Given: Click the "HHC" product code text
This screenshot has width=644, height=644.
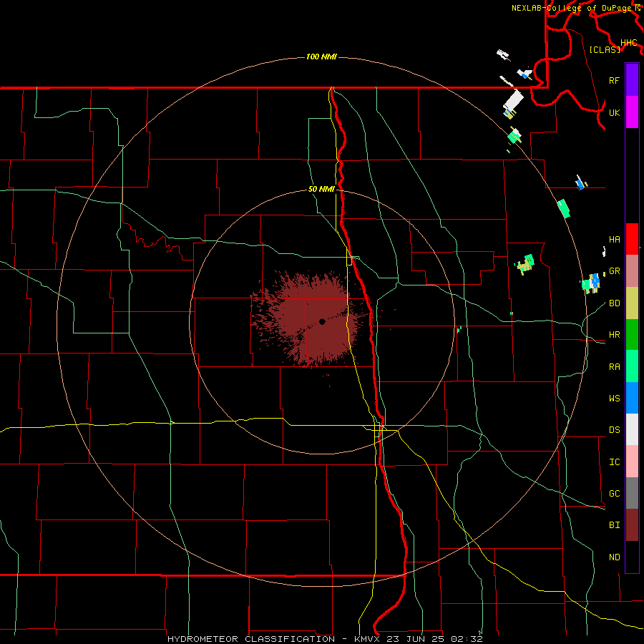Looking at the screenshot, I should click(628, 42).
